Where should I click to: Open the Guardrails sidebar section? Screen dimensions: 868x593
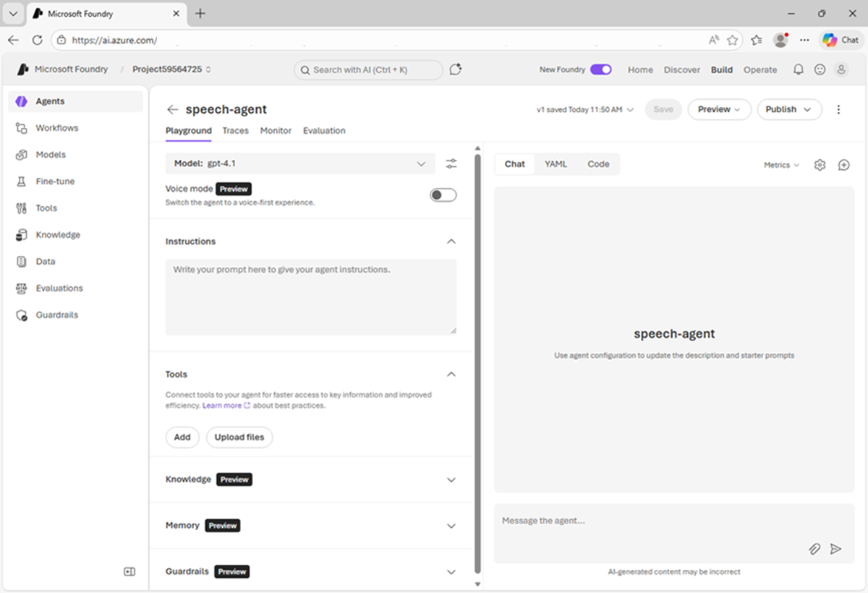pyautogui.click(x=59, y=315)
